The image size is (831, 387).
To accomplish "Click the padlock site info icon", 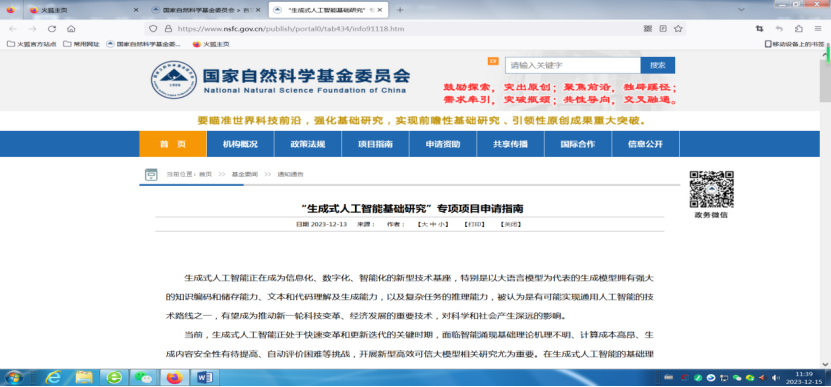I will 168,29.
